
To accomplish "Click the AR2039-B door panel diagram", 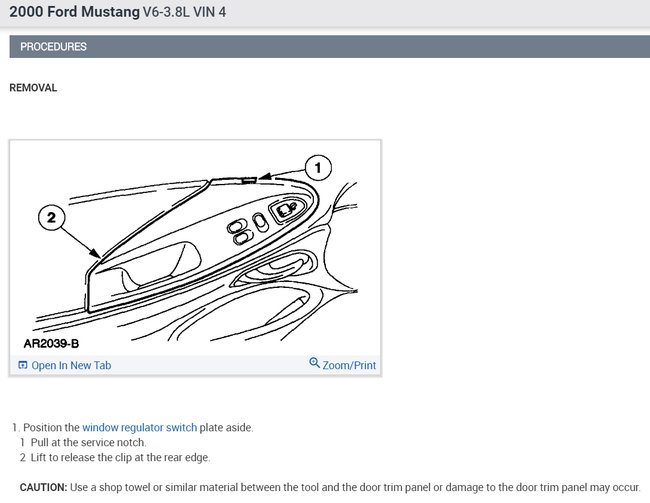I will point(195,248).
